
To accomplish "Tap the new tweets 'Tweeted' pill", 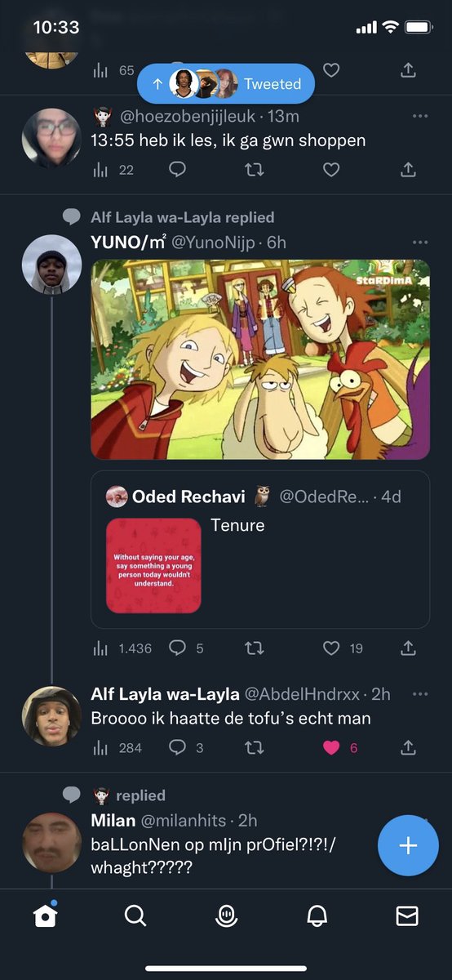I will click(226, 83).
